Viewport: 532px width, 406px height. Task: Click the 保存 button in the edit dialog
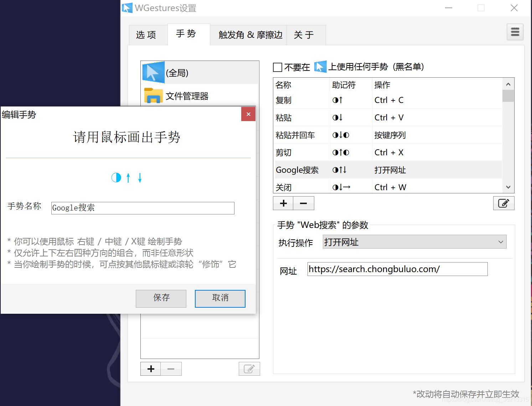pos(161,298)
